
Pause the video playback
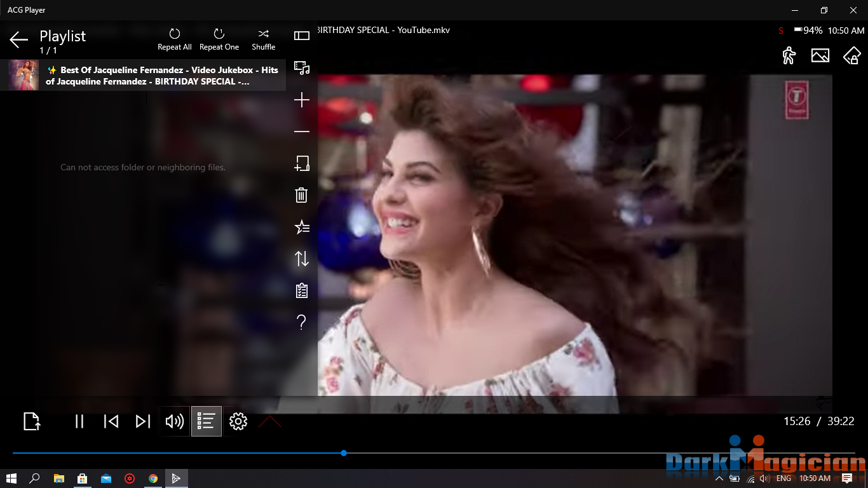click(79, 421)
